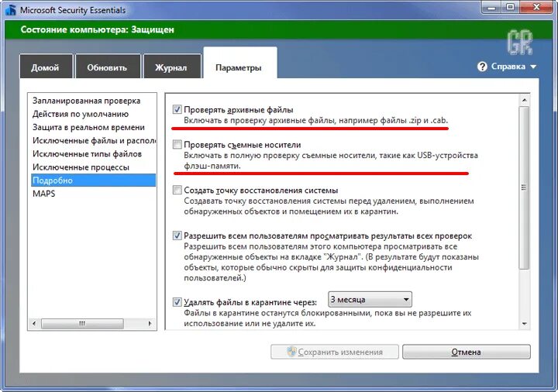Click description Создавать точку восстановления системы перед удалением

329,206
